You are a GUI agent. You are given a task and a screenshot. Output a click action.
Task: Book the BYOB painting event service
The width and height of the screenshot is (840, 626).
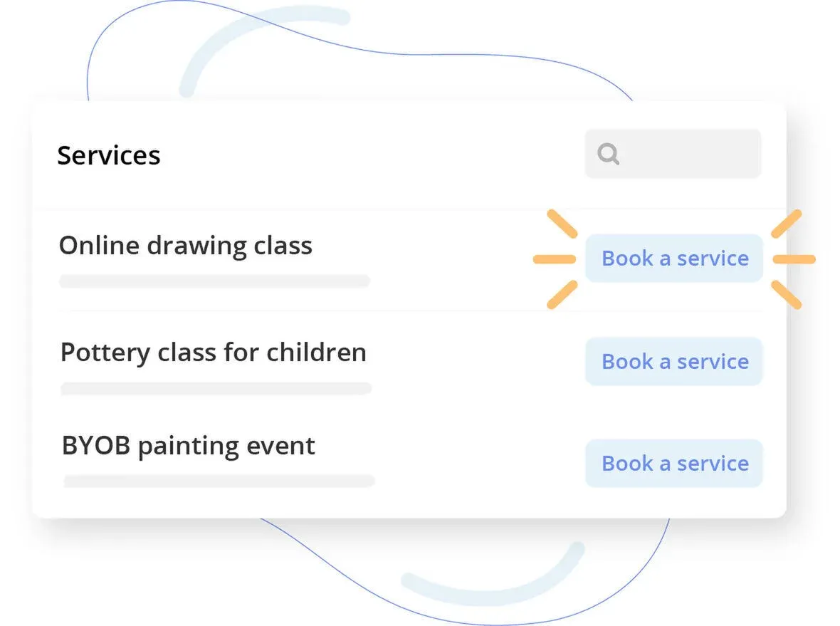pyautogui.click(x=674, y=464)
